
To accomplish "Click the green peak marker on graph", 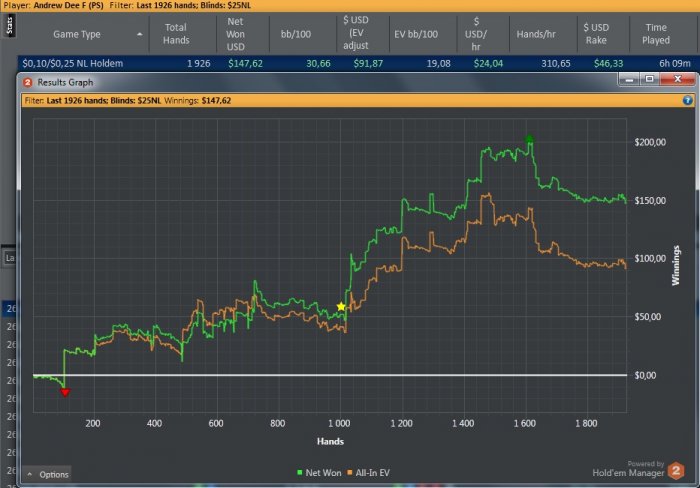I will [x=530, y=139].
